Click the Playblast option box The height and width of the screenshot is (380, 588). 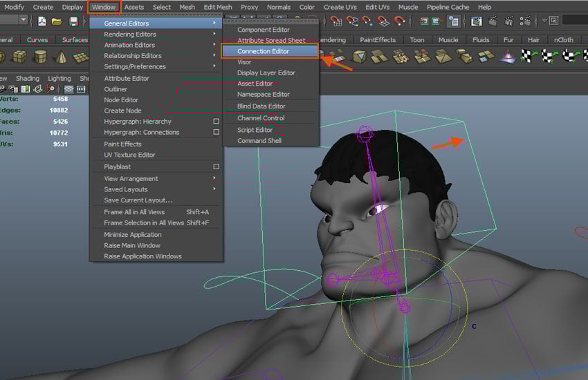coord(216,167)
